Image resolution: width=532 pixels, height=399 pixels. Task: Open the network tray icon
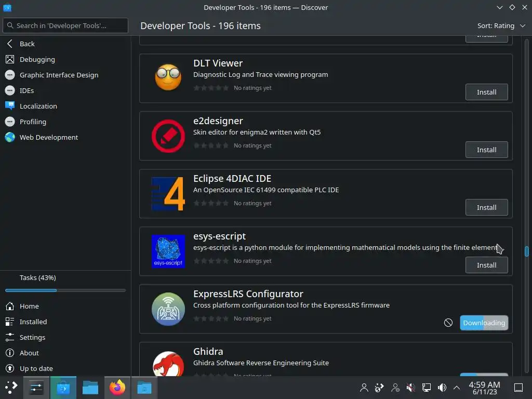point(426,388)
